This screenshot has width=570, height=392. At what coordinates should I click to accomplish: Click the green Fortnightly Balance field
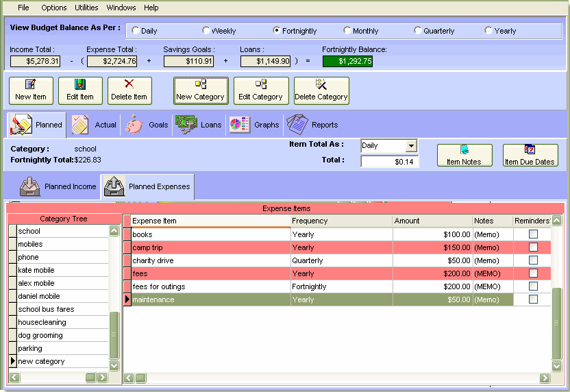pyautogui.click(x=347, y=61)
